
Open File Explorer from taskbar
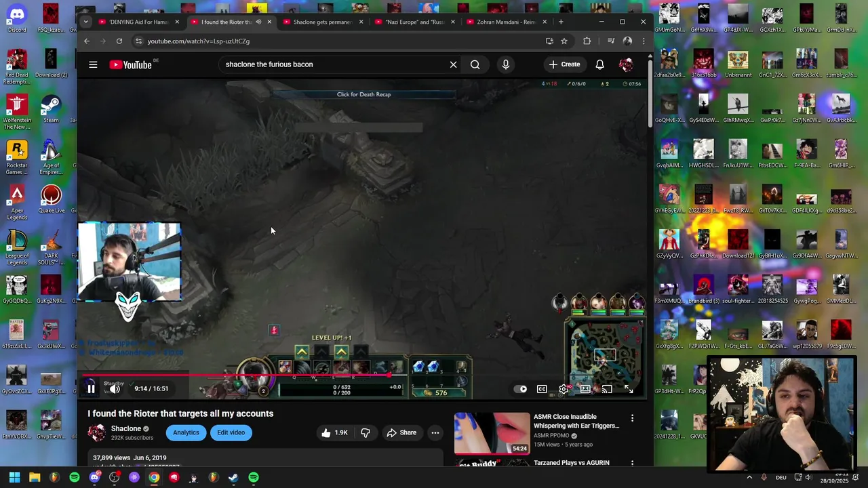pyautogui.click(x=35, y=477)
